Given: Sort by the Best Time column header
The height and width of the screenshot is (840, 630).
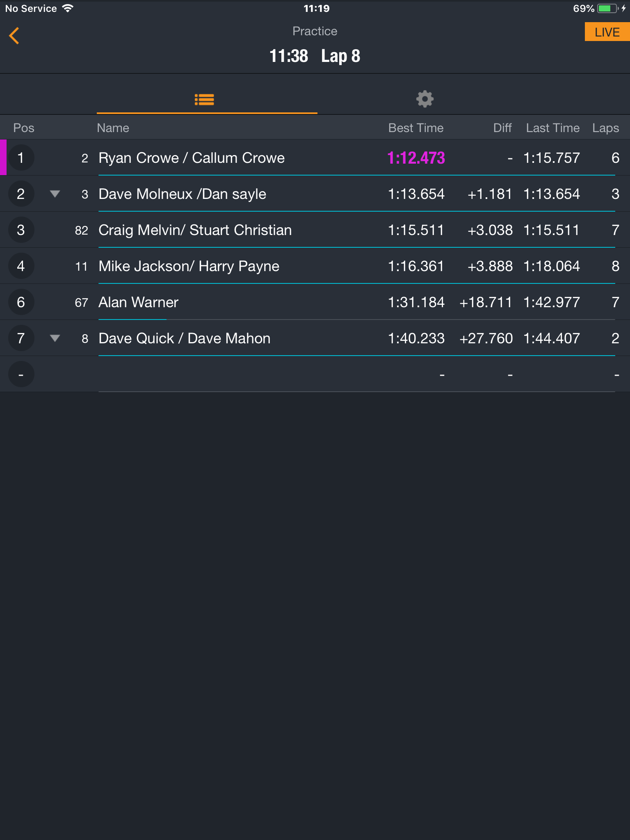Looking at the screenshot, I should (x=416, y=128).
